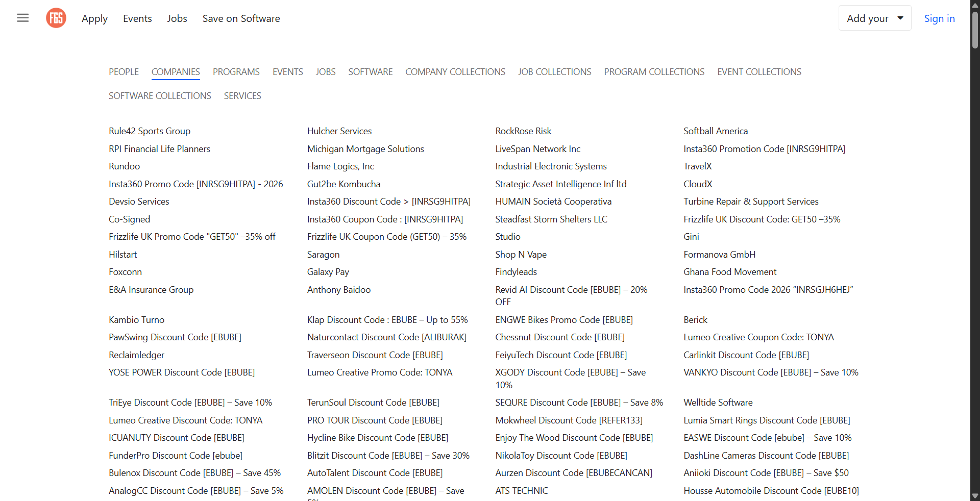Open Turbine Repair & Support Services link

click(751, 202)
